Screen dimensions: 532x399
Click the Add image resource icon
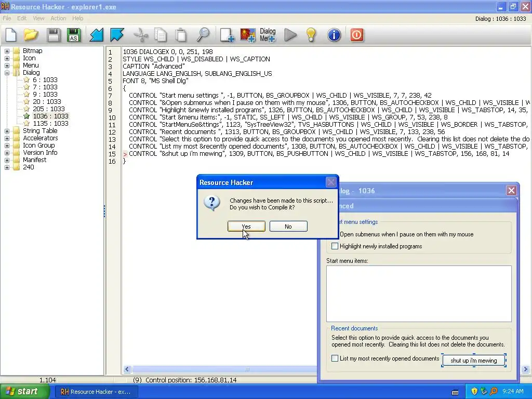tap(248, 35)
